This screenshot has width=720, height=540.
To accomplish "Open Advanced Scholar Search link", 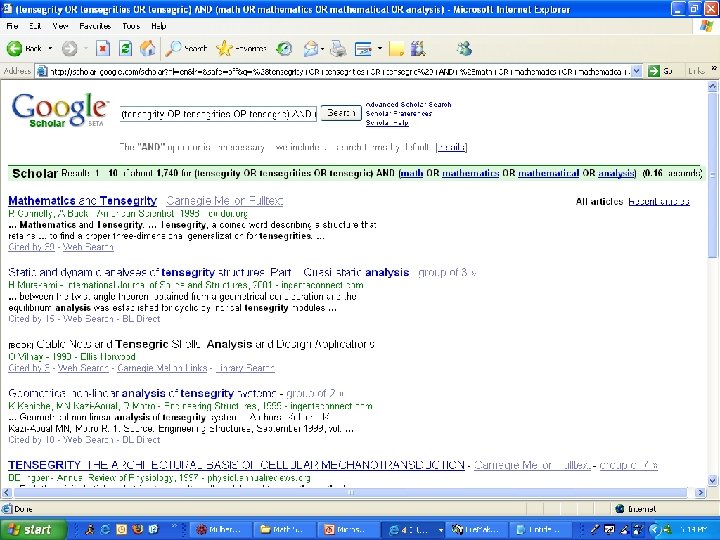I will point(408,104).
